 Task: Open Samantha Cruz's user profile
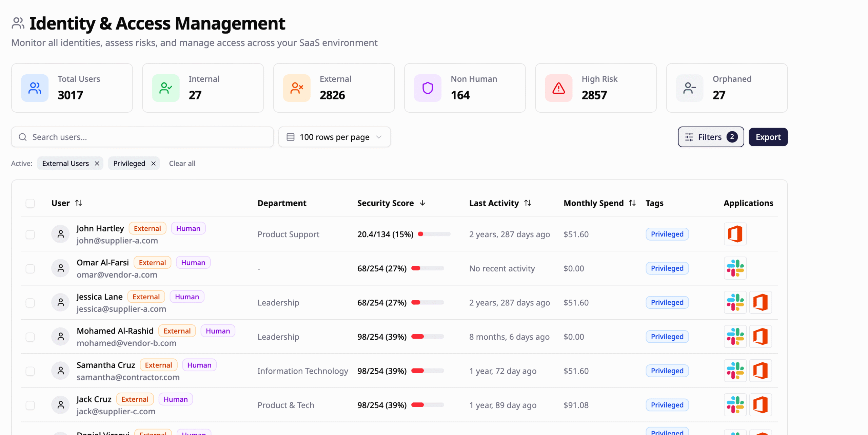click(106, 365)
